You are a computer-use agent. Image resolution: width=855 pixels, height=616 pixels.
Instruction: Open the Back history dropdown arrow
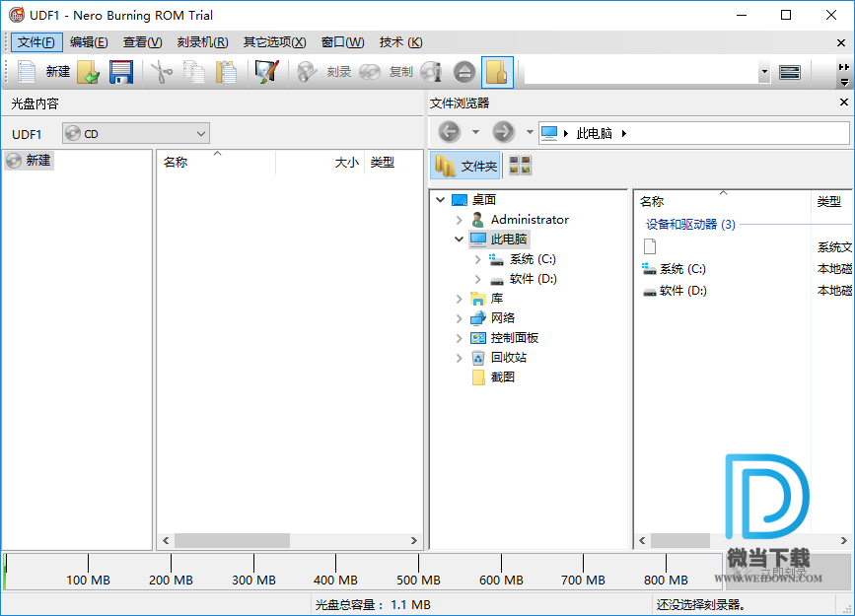click(475, 132)
